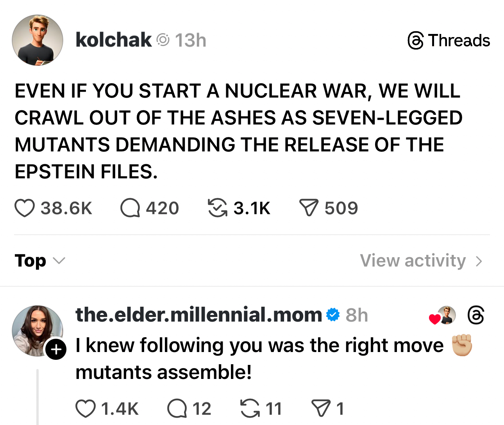Open replies on kolchak's post
Image resolution: width=504 pixels, height=425 pixels.
point(130,208)
